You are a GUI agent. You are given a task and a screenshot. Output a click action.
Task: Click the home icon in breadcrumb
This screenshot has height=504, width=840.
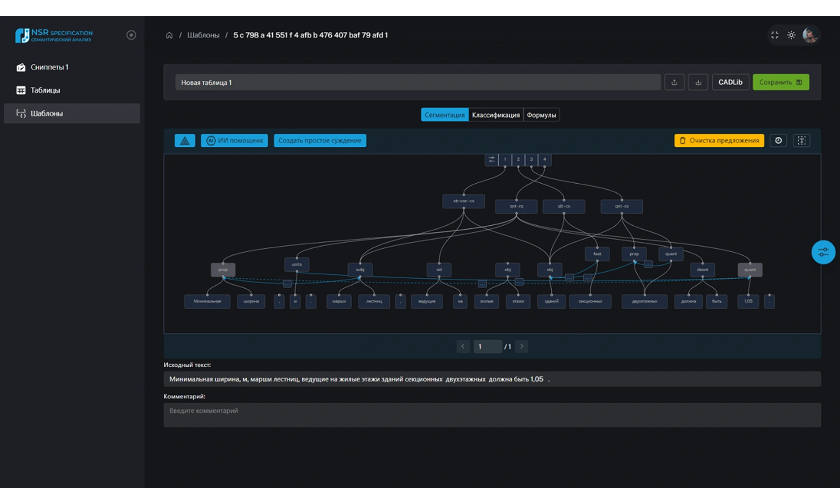pos(169,35)
